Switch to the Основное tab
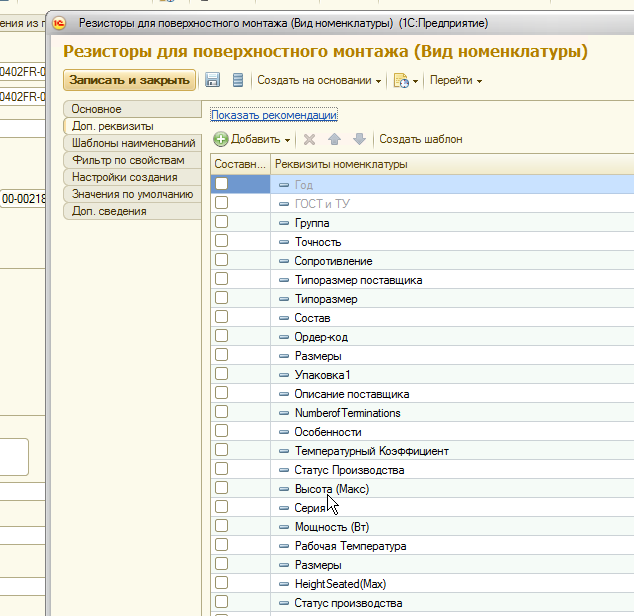634x616 pixels. pos(96,109)
